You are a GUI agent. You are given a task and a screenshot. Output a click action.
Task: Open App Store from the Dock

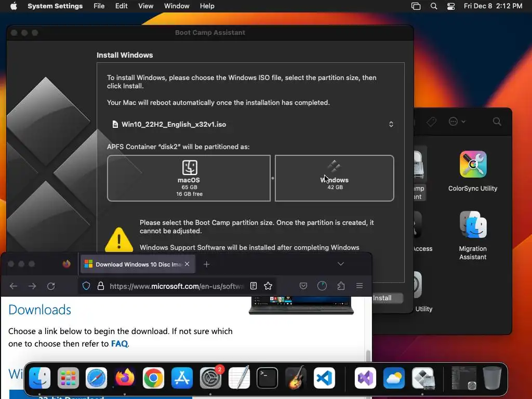pyautogui.click(x=182, y=378)
